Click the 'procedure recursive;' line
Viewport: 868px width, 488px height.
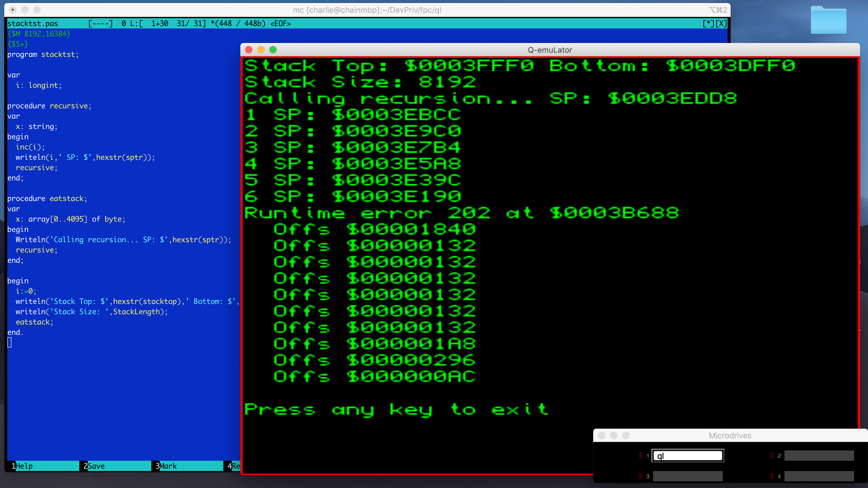pos(49,106)
